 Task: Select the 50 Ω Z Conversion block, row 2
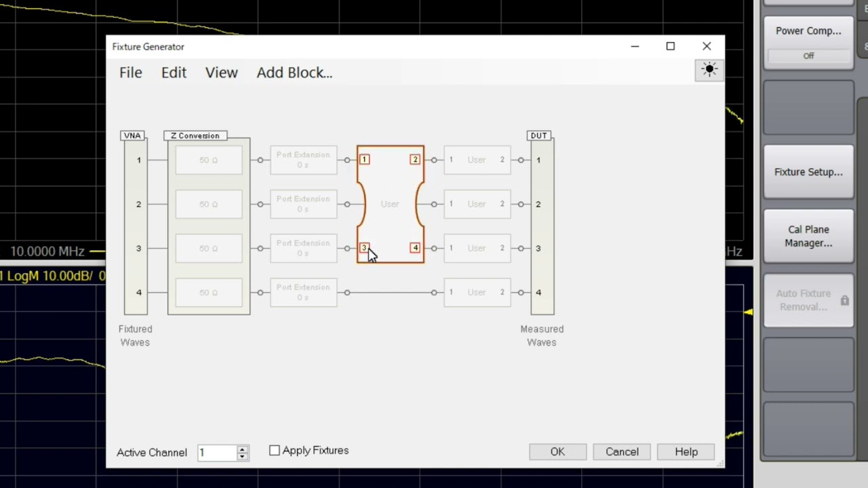click(x=209, y=204)
